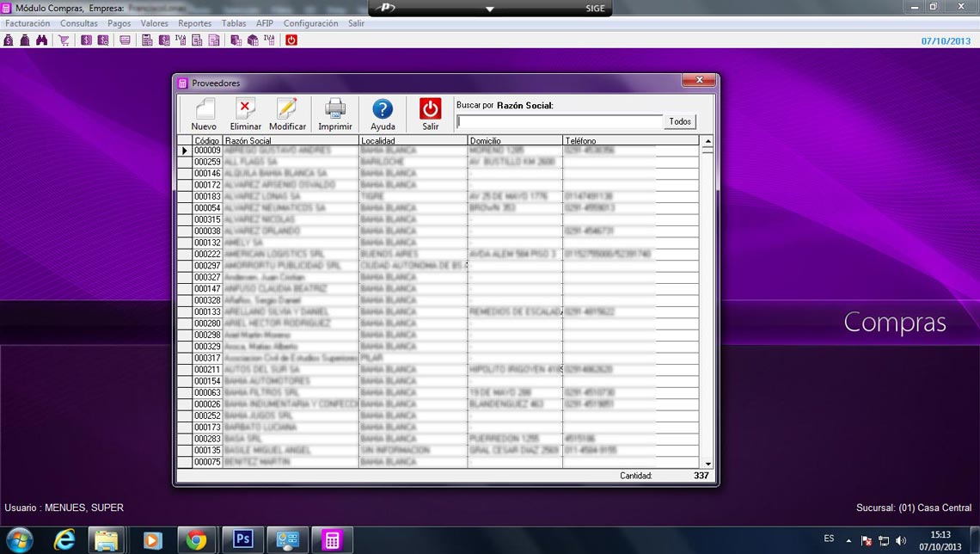Screen dimensions: 980x554
Task: Click the binoculars search icon in toolbar
Action: 41,40
